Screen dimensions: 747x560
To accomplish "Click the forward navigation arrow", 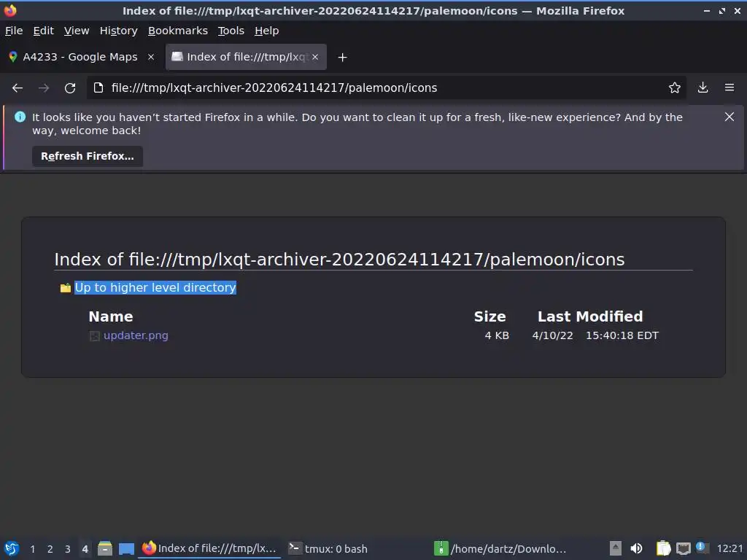I will point(44,88).
